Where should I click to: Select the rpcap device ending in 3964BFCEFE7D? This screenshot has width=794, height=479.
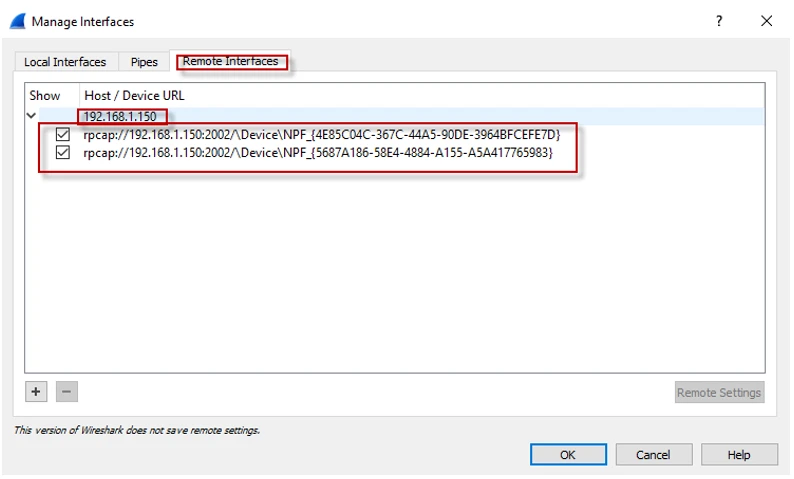[x=321, y=134]
